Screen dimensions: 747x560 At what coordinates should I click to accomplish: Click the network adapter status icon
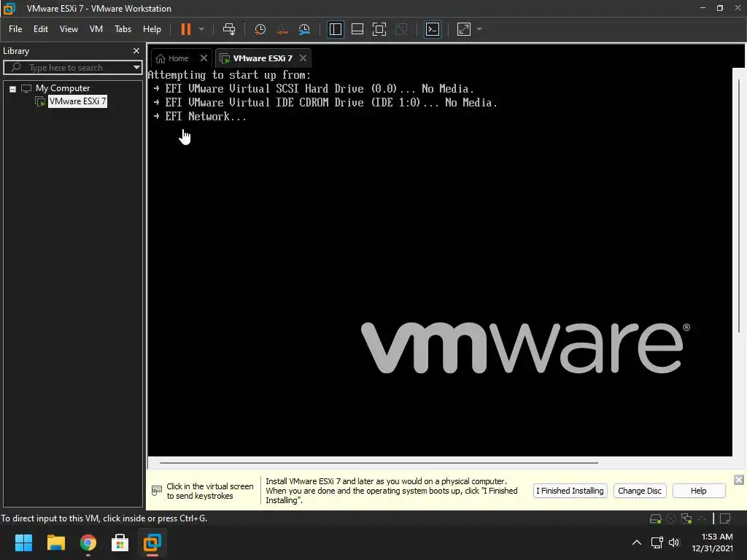point(686,518)
